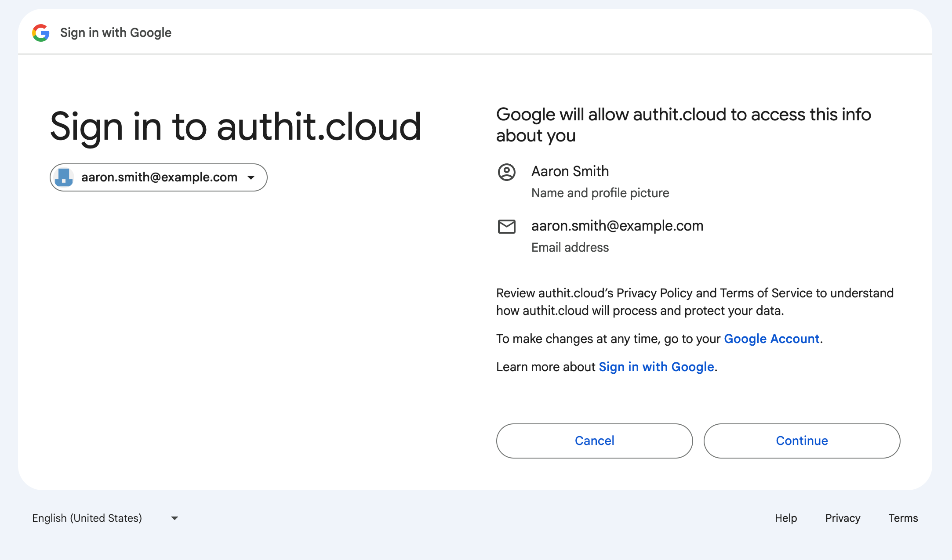This screenshot has width=952, height=560.
Task: Click the profile avatar in the account chip
Action: click(64, 177)
